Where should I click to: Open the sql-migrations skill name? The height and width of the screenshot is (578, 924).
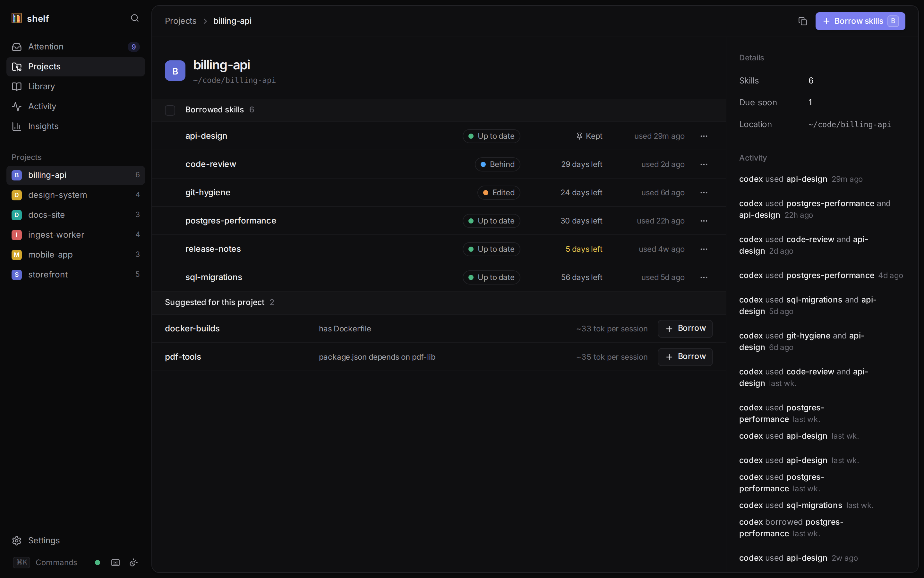213,277
